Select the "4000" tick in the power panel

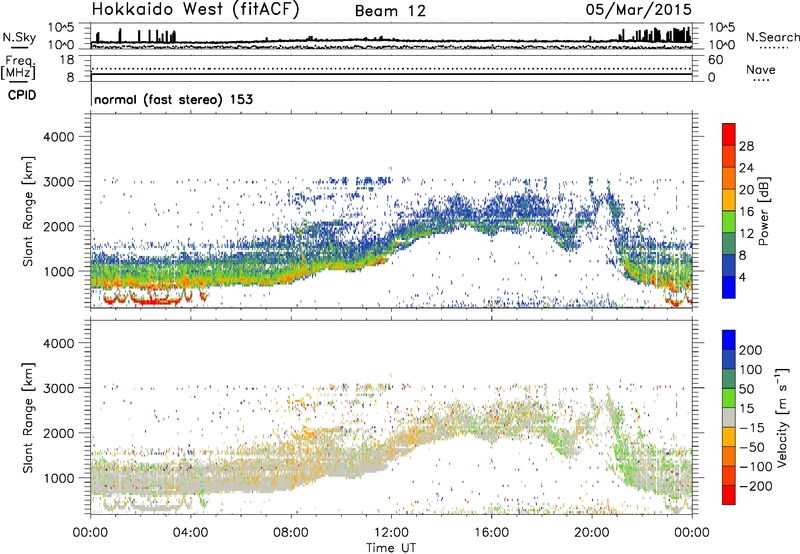59,137
